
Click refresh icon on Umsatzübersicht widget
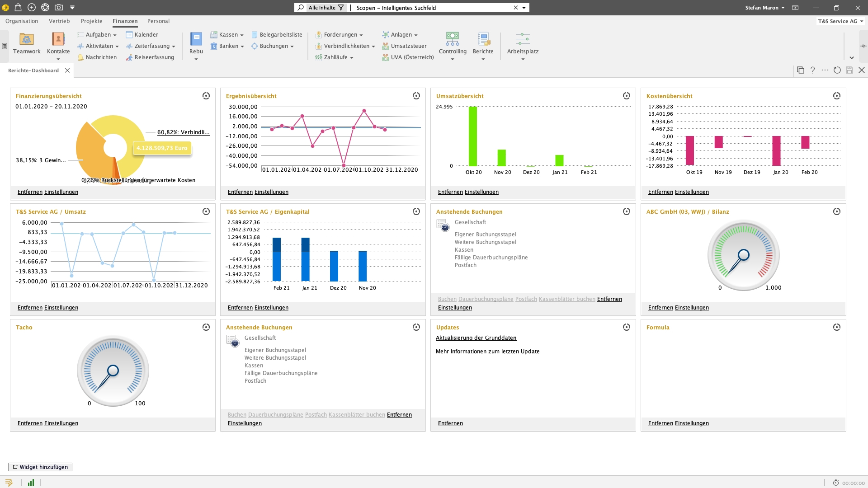[x=626, y=96]
